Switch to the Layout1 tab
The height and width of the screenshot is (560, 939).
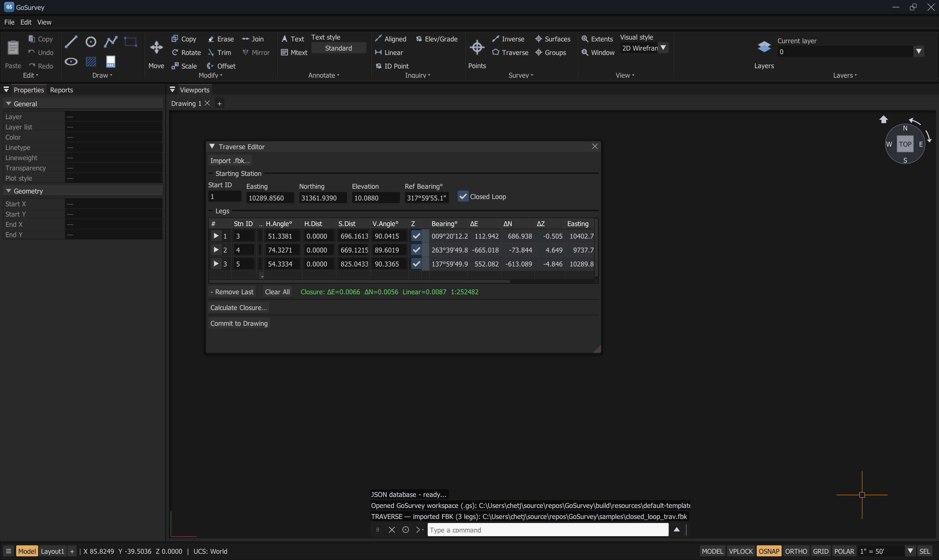[x=52, y=551]
